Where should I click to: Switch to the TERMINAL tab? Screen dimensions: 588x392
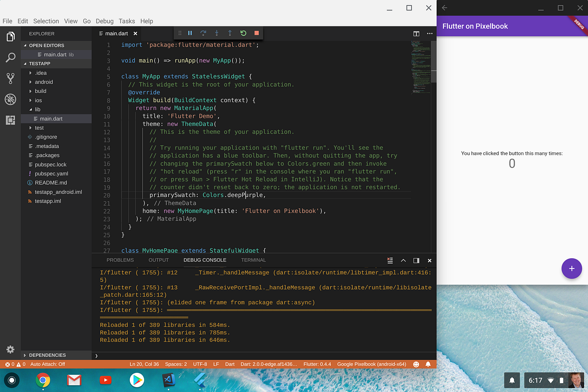pos(253,260)
